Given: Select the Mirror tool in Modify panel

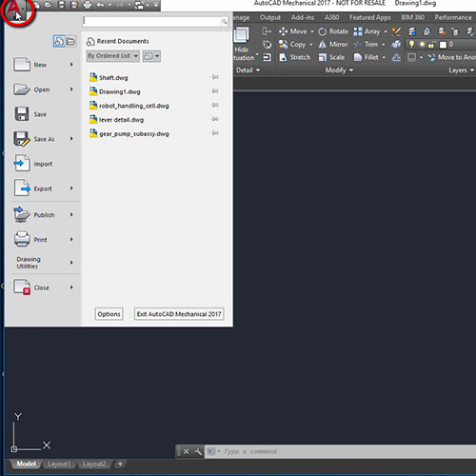Looking at the screenshot, I should coord(333,45).
